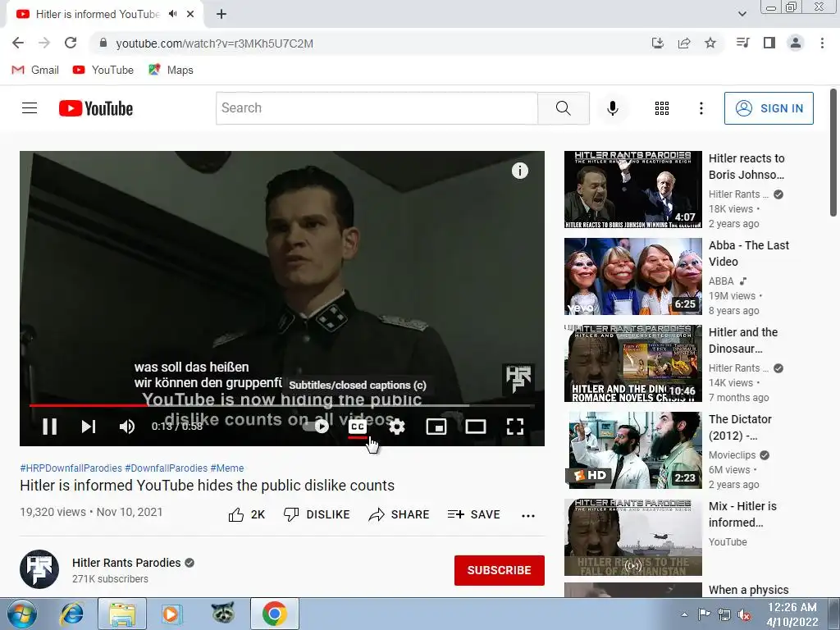
Task: Open the taskbar clock 12:26 AM
Action: point(792,614)
